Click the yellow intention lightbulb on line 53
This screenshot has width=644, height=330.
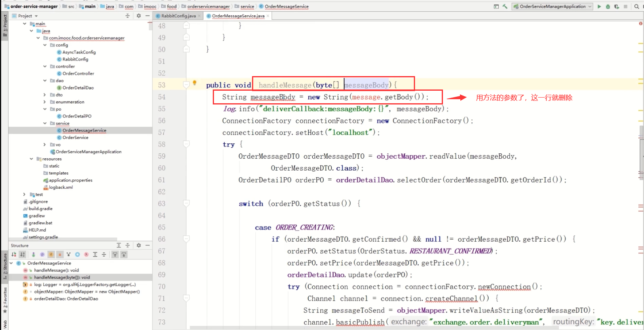click(x=195, y=83)
